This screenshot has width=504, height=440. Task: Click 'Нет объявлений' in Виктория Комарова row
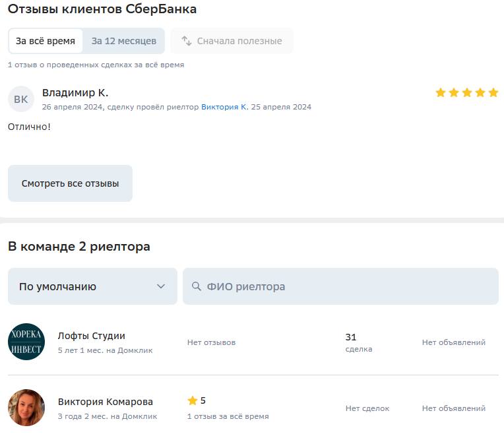pos(454,408)
